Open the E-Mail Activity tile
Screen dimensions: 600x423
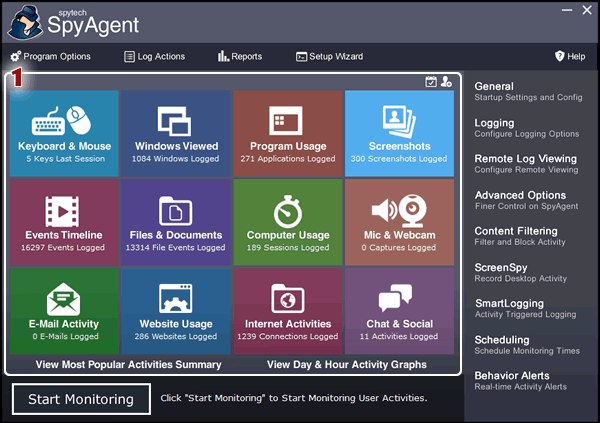[x=64, y=311]
